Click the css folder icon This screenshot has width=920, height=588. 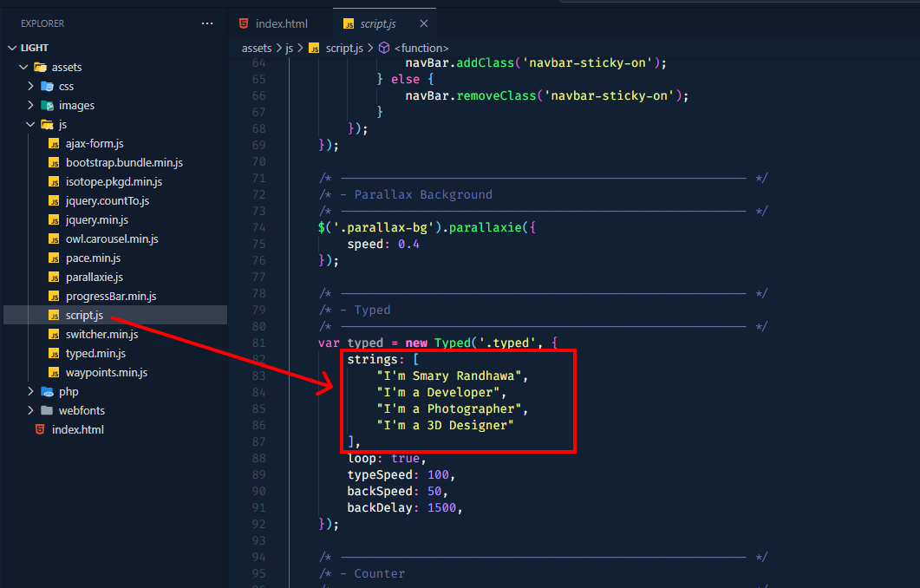click(48, 86)
